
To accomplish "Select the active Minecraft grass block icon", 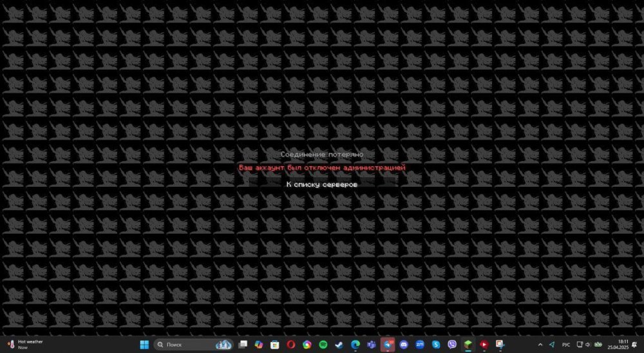I will pyautogui.click(x=468, y=345).
